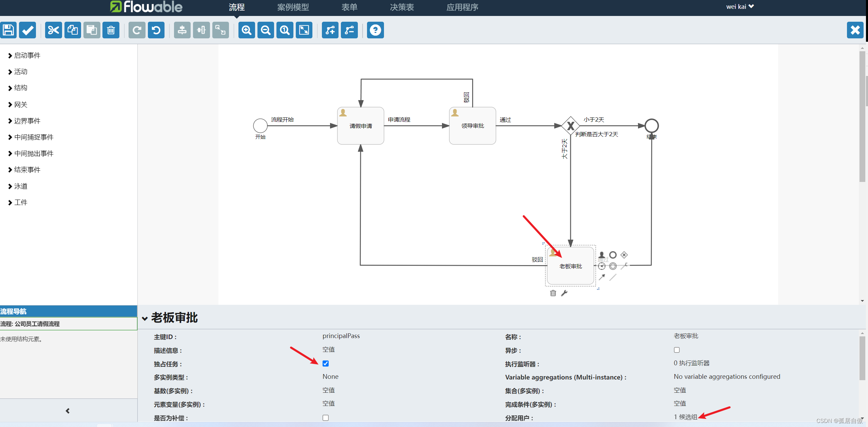The image size is (868, 427).
Task: Click the wrench icon below 老板审批 task
Action: coord(564,293)
